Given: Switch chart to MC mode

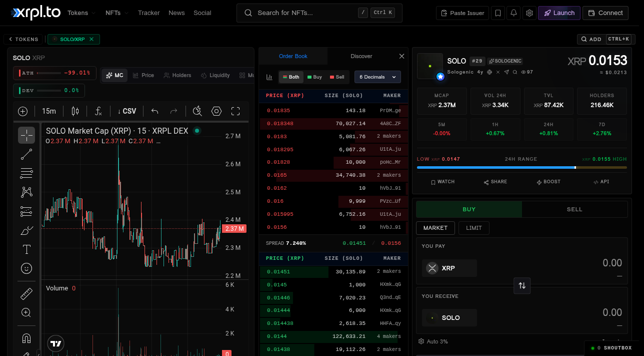Looking at the screenshot, I should [x=114, y=76].
